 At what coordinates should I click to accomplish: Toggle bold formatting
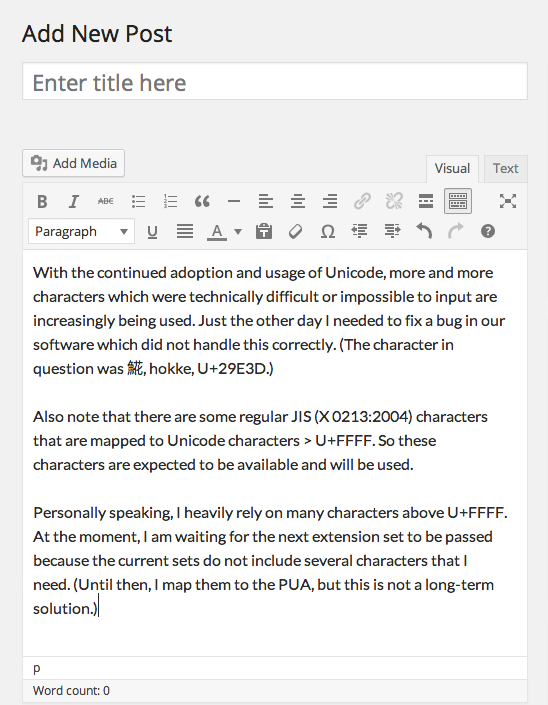pyautogui.click(x=42, y=201)
